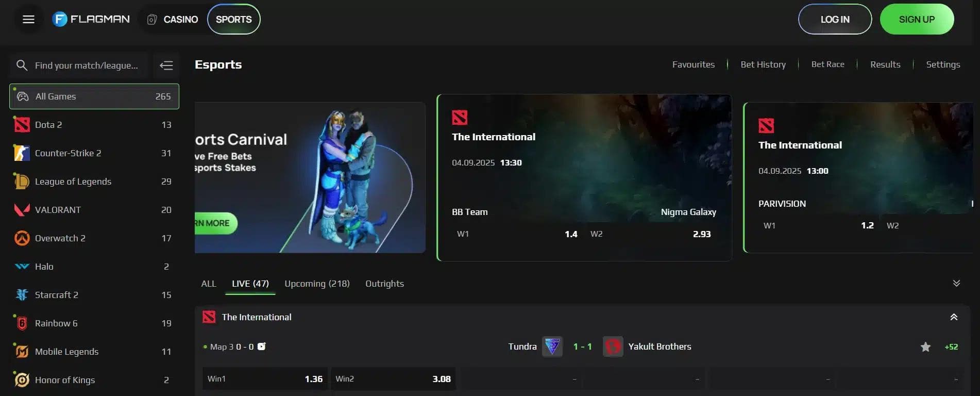
Task: Expand all leagues with double chevron
Action: [956, 284]
